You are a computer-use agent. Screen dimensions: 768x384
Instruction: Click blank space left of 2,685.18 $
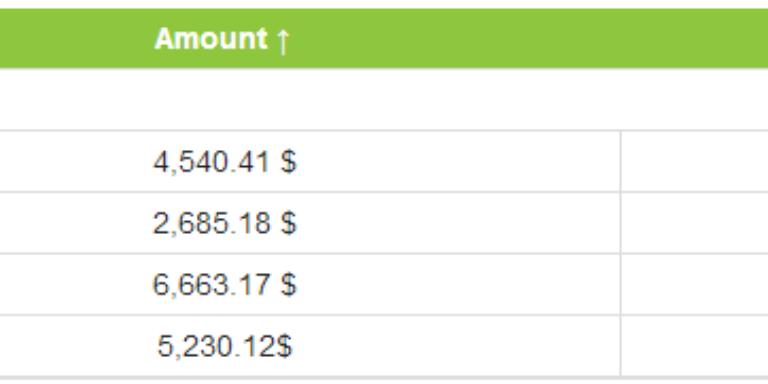click(76, 223)
